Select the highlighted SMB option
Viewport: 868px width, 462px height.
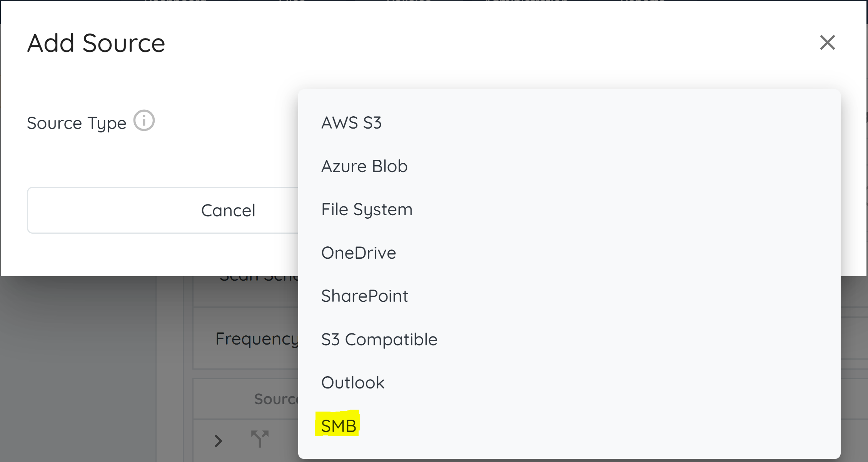pos(339,426)
